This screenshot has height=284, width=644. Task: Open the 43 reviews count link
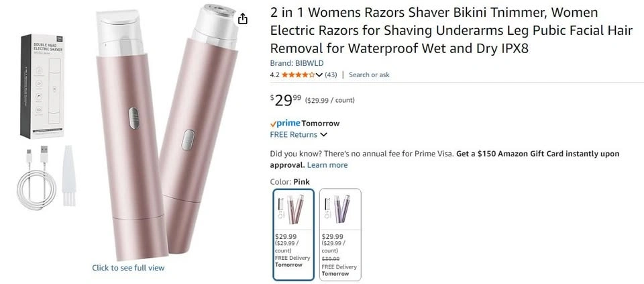[x=331, y=75]
